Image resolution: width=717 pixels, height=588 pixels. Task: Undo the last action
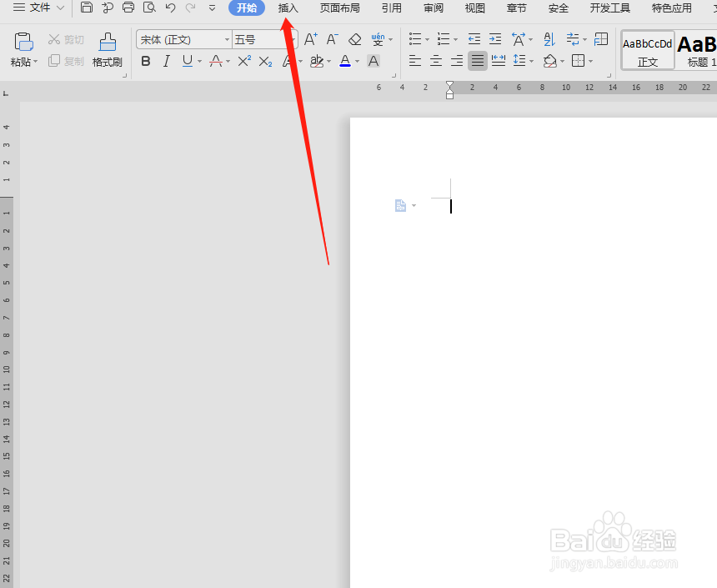coord(171,8)
